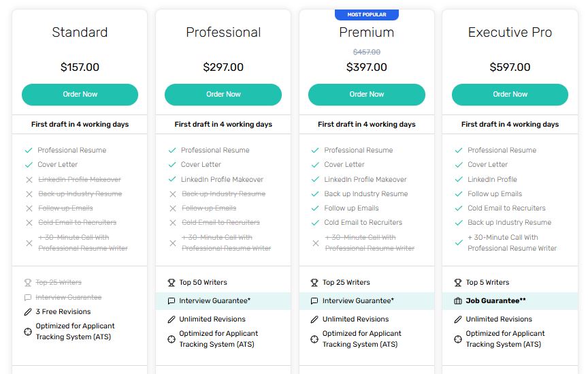
Task: Click the target icon in the Executive Pro ATS row
Action: click(x=458, y=339)
